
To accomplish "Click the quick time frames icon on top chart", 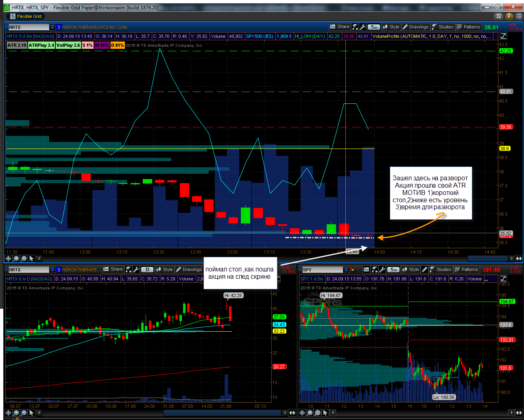I will (355, 27).
